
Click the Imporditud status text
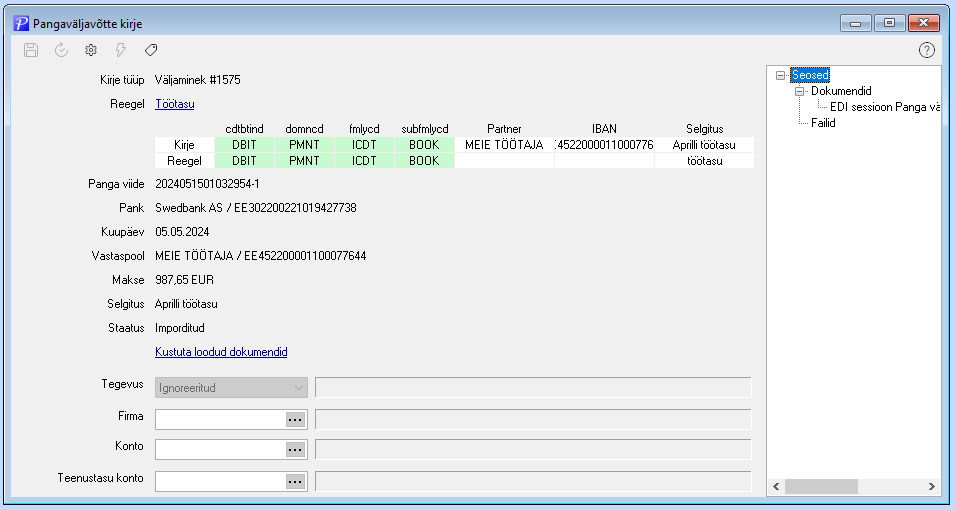click(180, 328)
